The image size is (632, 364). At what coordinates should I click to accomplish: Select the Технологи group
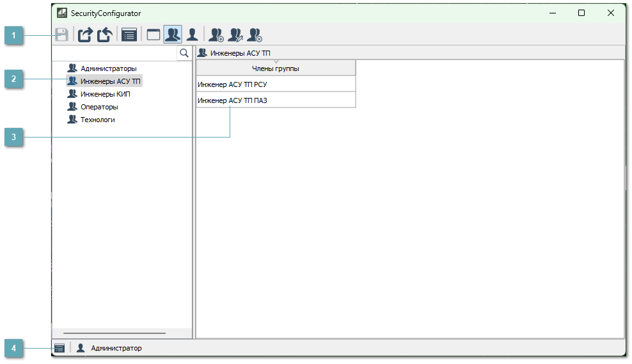pos(97,120)
